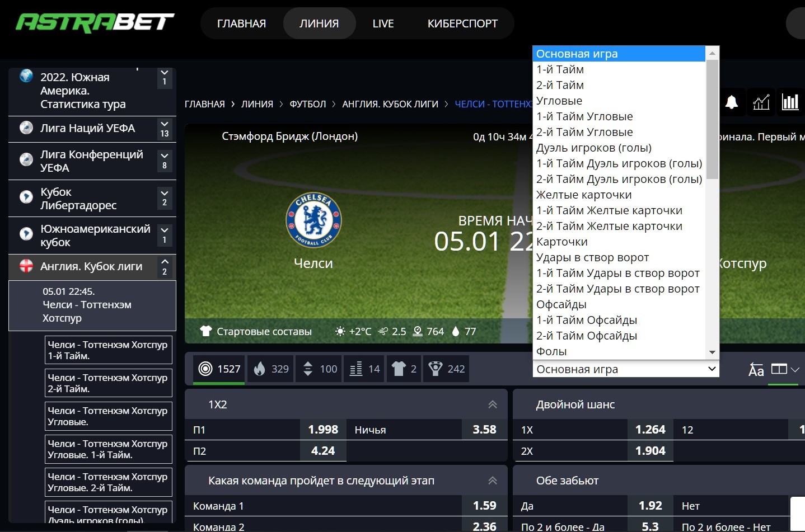This screenshot has width=805, height=532.
Task: Open the Основная игра dropdown box
Action: click(626, 369)
